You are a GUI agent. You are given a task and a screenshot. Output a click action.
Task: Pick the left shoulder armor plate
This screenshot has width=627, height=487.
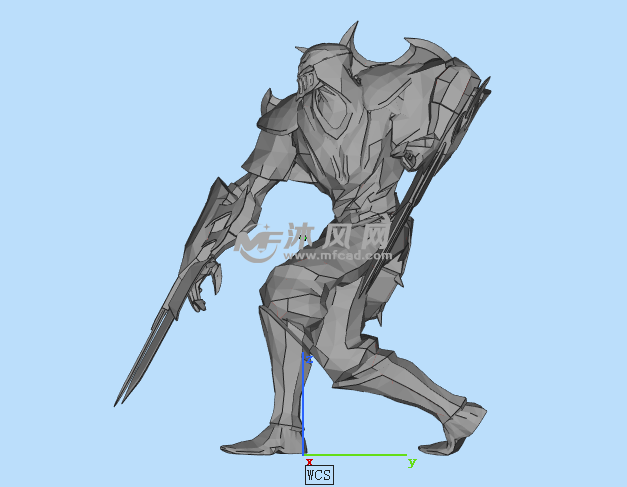click(280, 122)
